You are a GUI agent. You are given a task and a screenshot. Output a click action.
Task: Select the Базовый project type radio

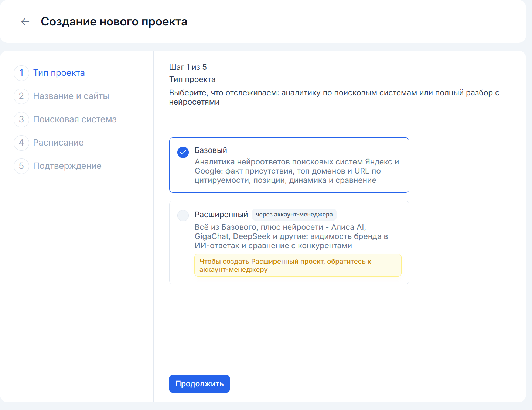(183, 152)
